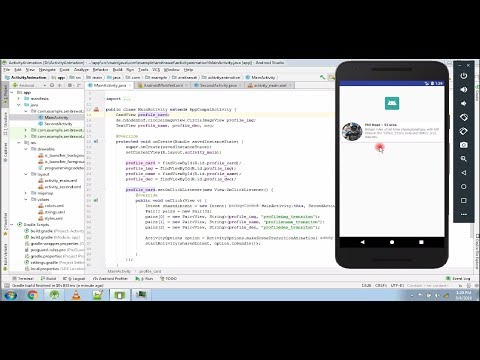Click the Project panel settings gear icon
The height and width of the screenshot is (360, 480).
point(70,85)
